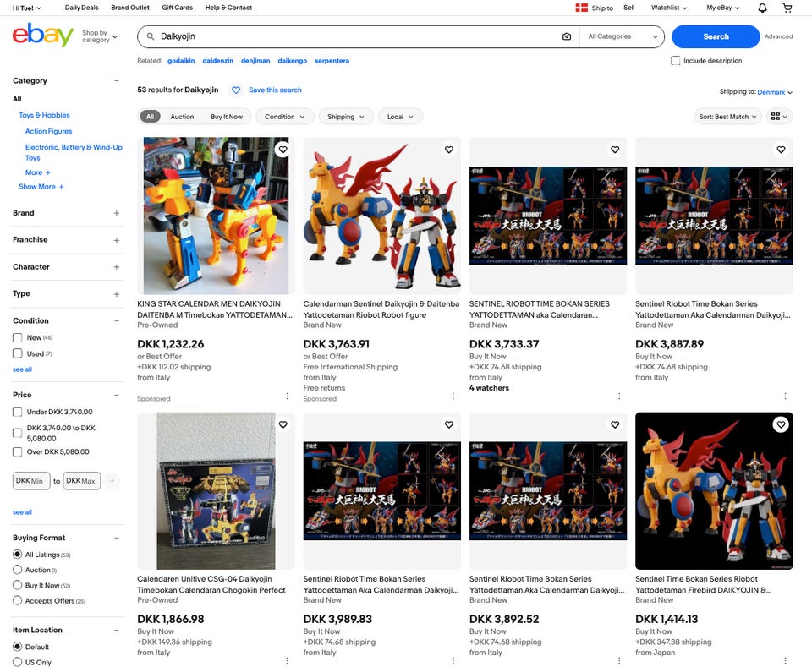This screenshot has width=812, height=667.
Task: Select the US Only item location
Action: pyautogui.click(x=17, y=662)
